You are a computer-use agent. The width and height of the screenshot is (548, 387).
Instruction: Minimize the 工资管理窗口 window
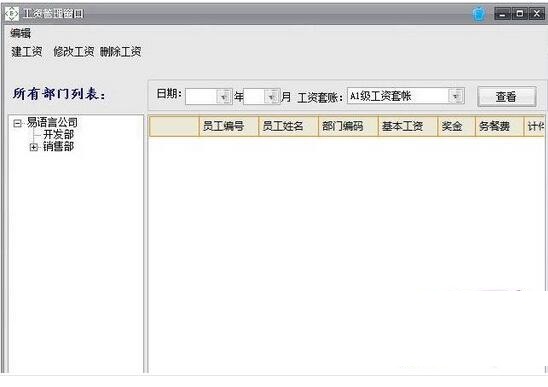pos(503,14)
